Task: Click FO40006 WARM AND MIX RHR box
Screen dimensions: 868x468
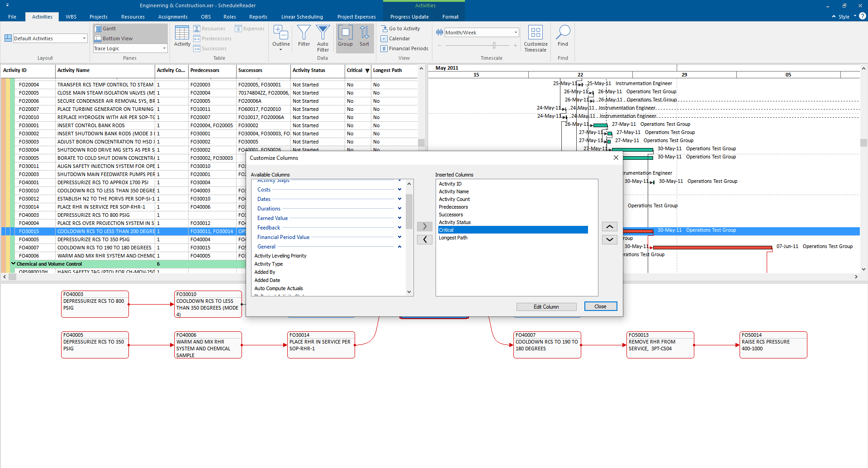Action: point(208,345)
